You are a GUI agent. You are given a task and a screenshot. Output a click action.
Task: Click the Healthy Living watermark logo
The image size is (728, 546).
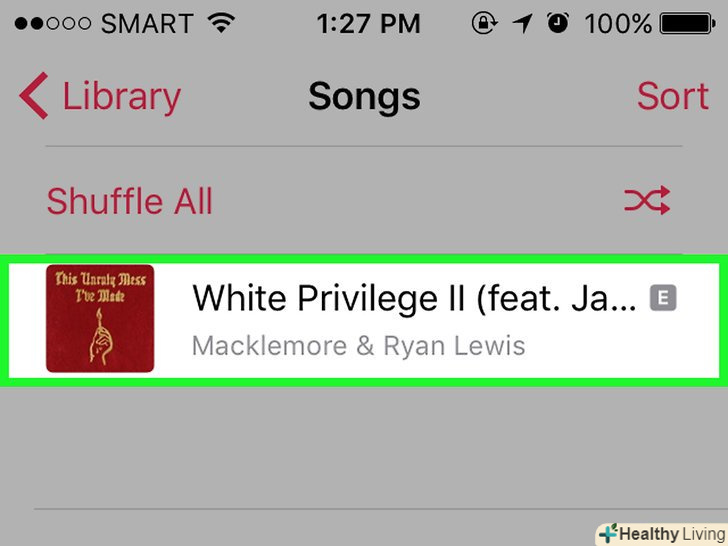tap(663, 534)
